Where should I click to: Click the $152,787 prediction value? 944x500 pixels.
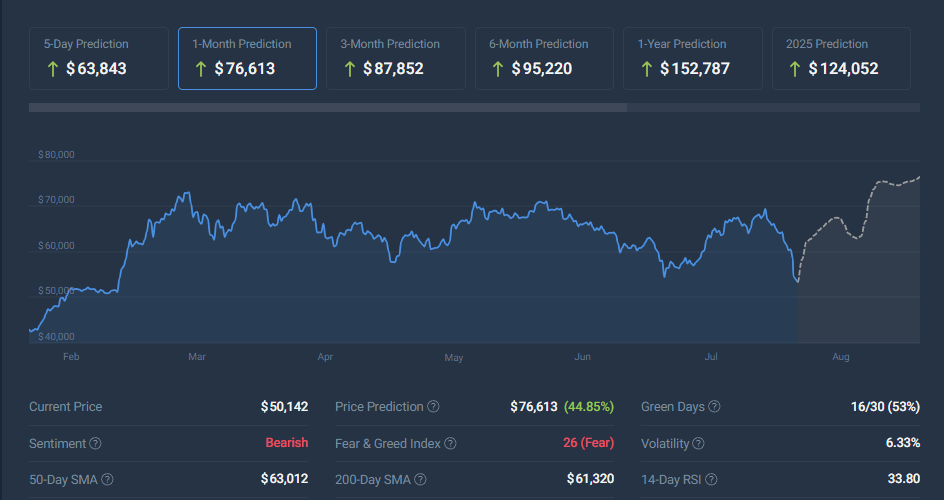[695, 69]
